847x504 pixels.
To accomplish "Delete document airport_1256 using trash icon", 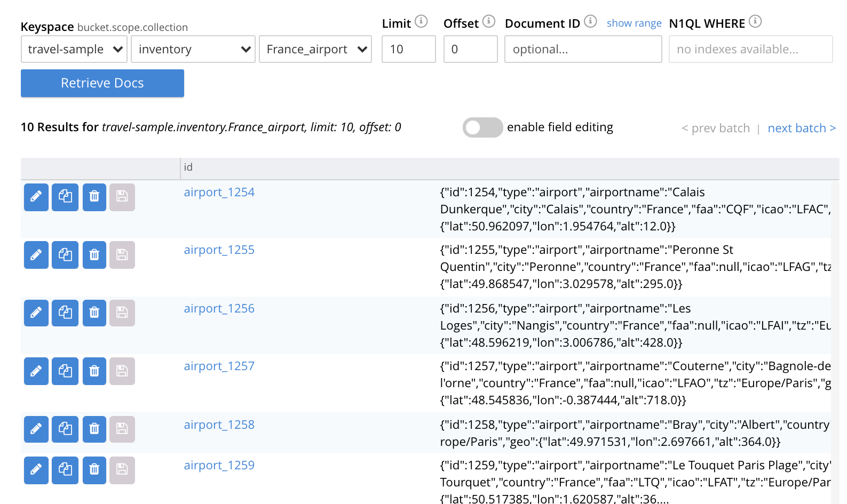I will coord(94,313).
